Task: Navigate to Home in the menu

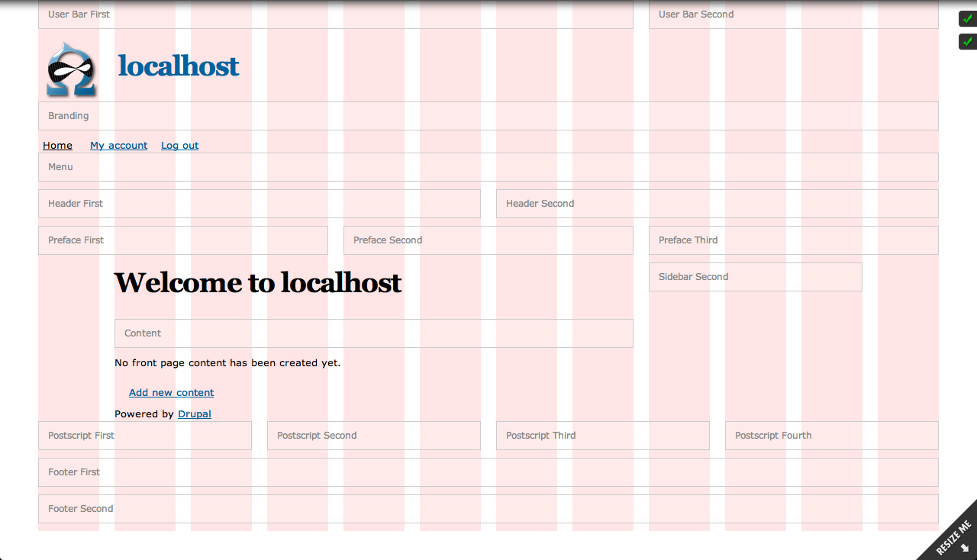Action: click(x=57, y=145)
